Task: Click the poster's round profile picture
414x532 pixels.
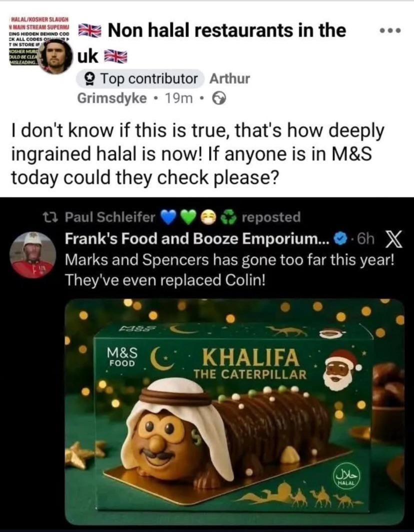Action: [x=56, y=56]
